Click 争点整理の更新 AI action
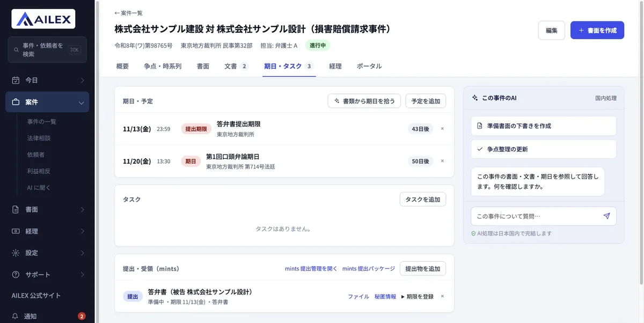Screen dimensions: 644x323 pyautogui.click(x=544, y=149)
